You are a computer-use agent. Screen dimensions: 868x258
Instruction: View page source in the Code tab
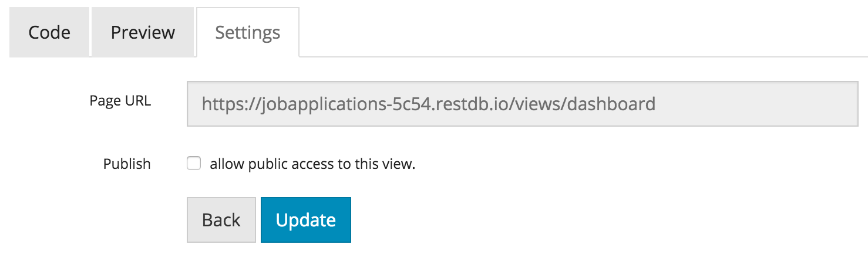tap(49, 32)
